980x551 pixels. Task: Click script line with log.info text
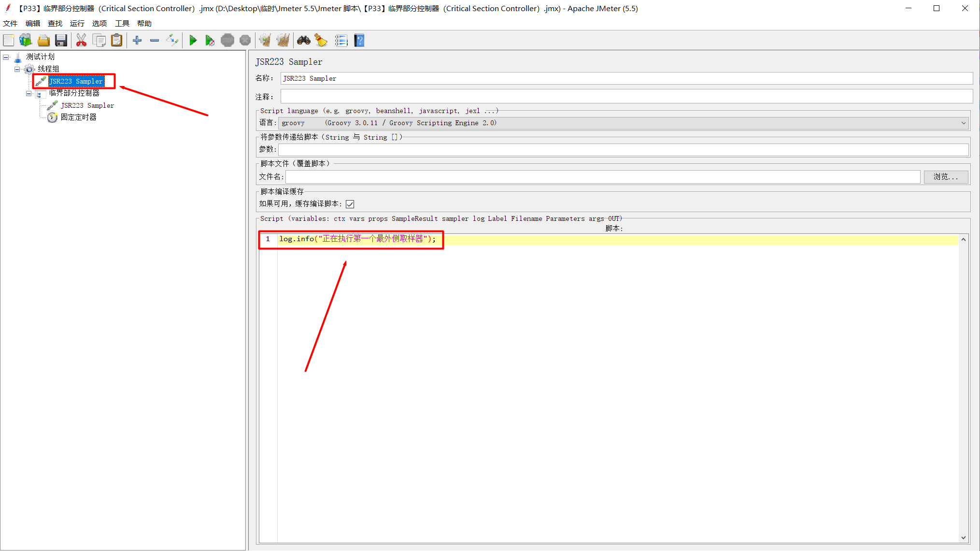pos(357,239)
